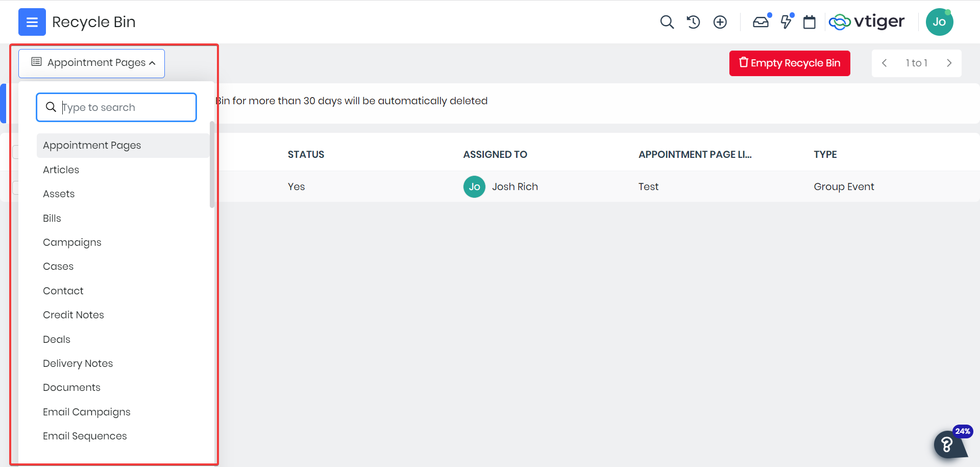Image resolution: width=980 pixels, height=467 pixels.
Task: Click Josh Rich's avatar in the record row
Action: [474, 186]
